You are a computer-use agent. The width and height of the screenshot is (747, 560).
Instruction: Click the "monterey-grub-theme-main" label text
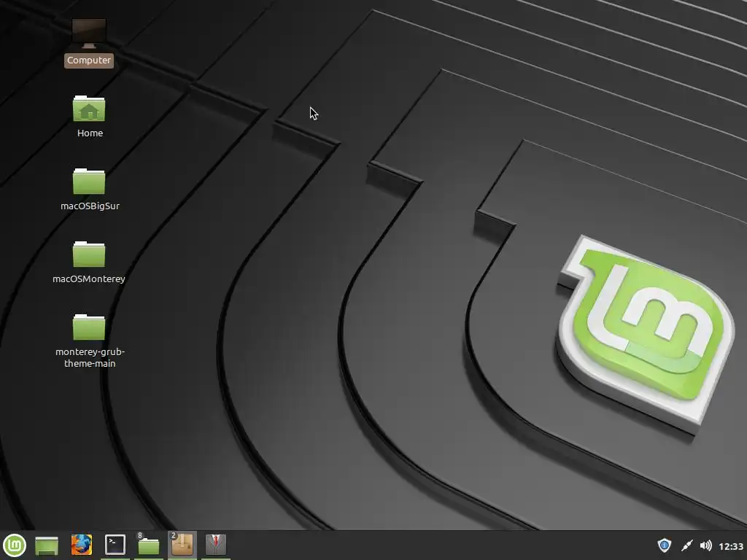[x=90, y=357]
